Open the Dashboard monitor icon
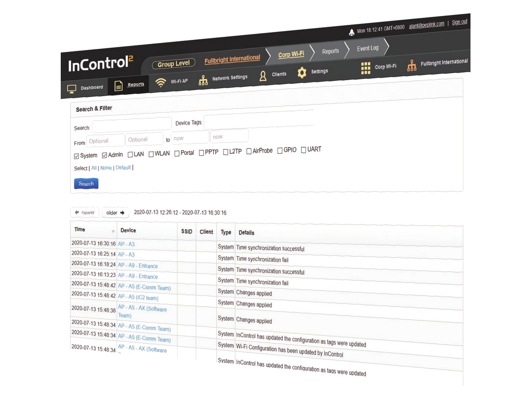532x399 pixels. click(x=72, y=89)
